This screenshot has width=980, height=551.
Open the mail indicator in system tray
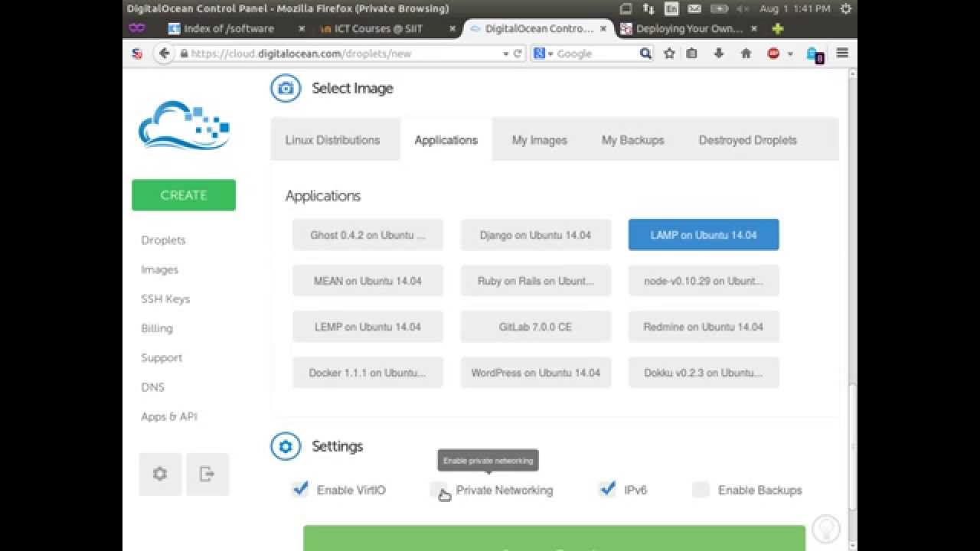coord(694,8)
